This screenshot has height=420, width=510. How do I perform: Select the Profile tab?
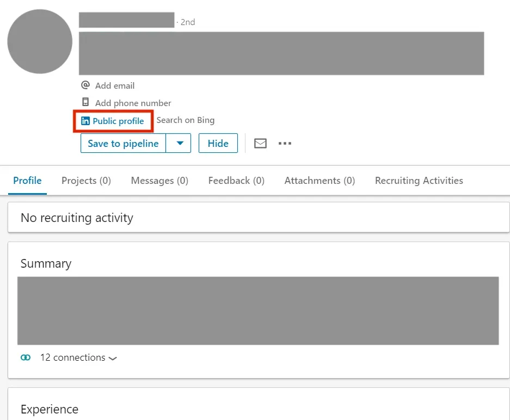click(x=27, y=180)
